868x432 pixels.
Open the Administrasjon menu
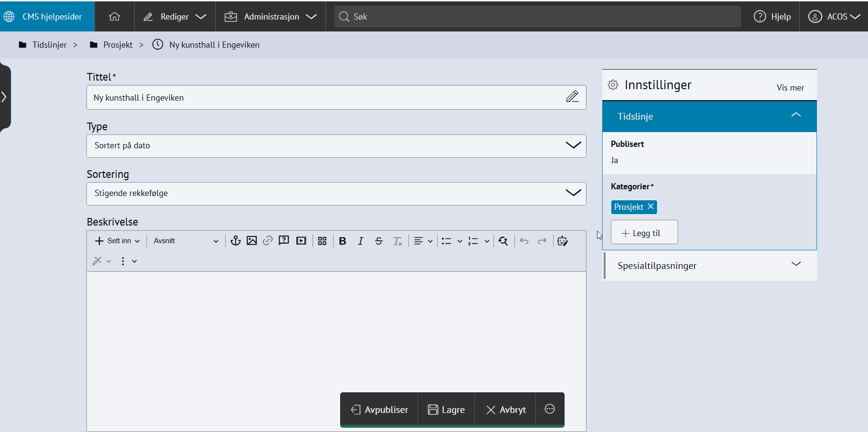click(x=271, y=17)
